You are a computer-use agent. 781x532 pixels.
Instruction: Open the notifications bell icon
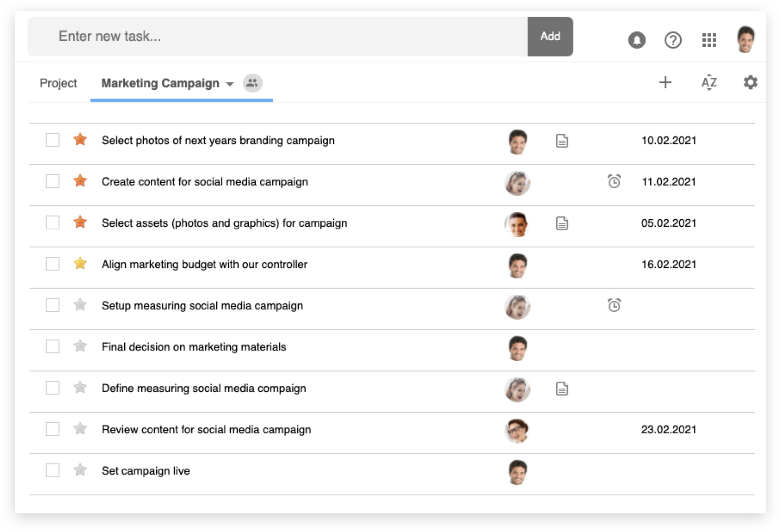637,40
